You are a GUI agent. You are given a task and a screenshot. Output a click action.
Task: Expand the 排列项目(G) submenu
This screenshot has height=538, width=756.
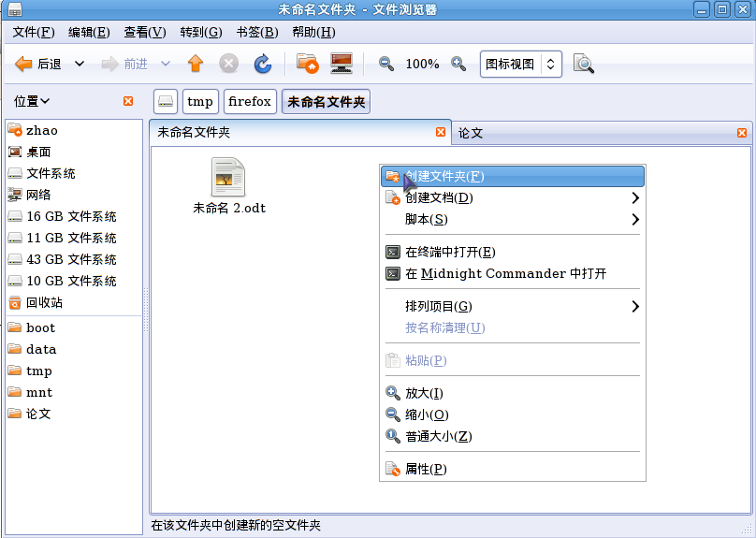click(x=513, y=306)
